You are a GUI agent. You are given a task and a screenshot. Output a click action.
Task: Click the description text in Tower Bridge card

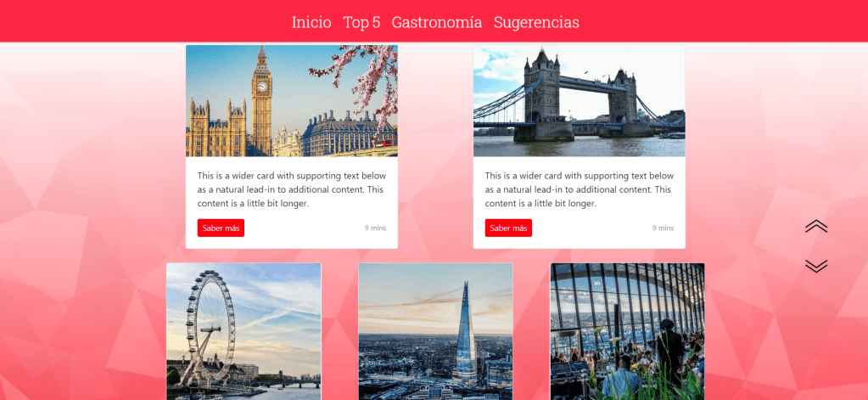tap(580, 189)
